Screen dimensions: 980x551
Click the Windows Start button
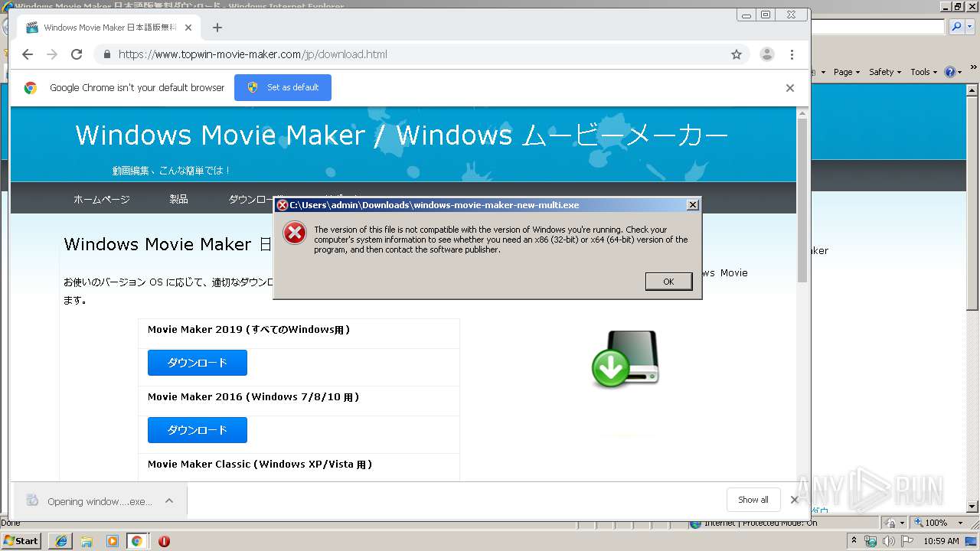click(x=21, y=541)
